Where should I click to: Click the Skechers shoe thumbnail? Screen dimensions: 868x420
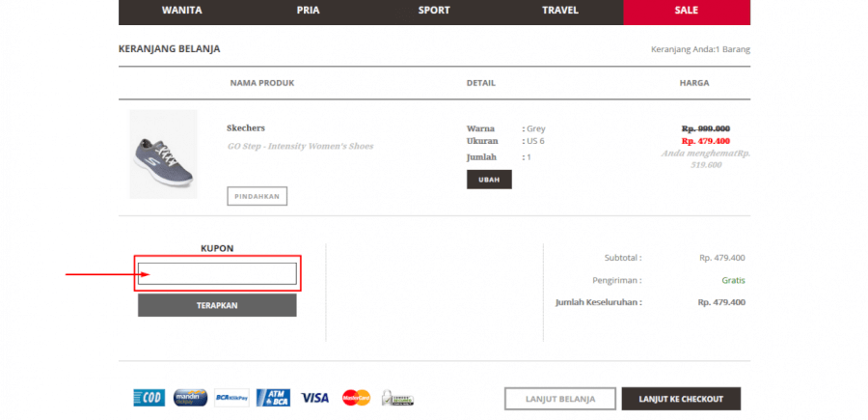163,154
